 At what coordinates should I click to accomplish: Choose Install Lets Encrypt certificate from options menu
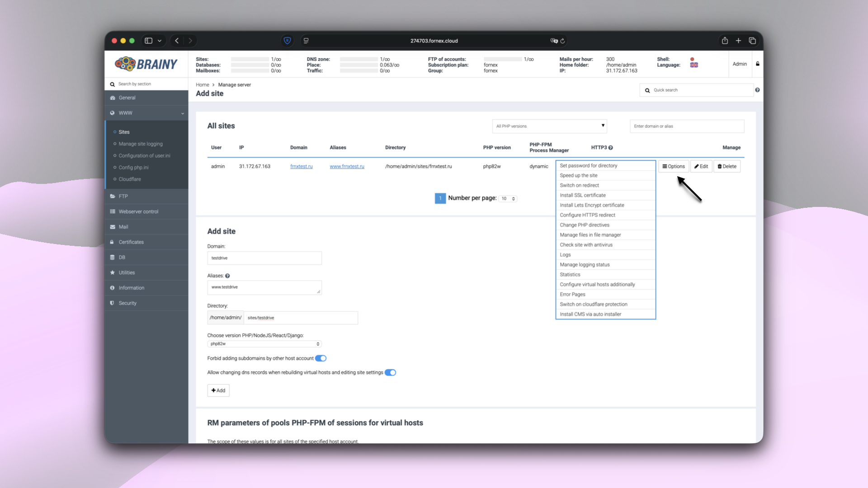coord(592,205)
